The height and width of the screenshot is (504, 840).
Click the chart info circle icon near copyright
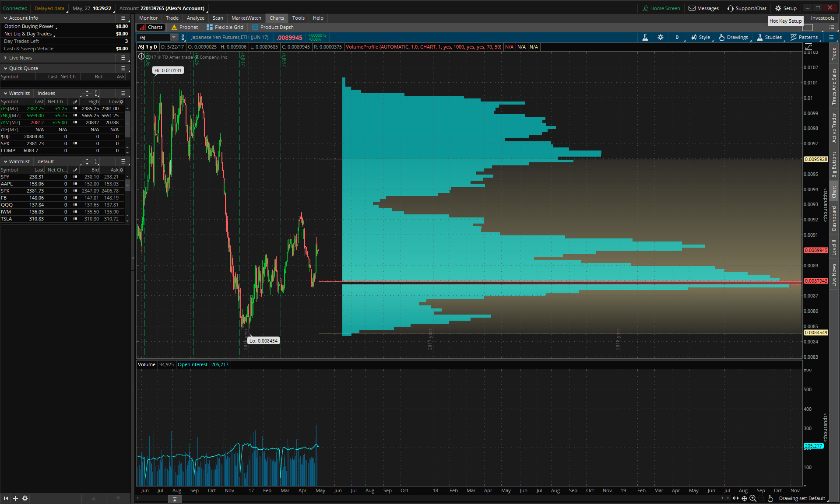click(141, 56)
